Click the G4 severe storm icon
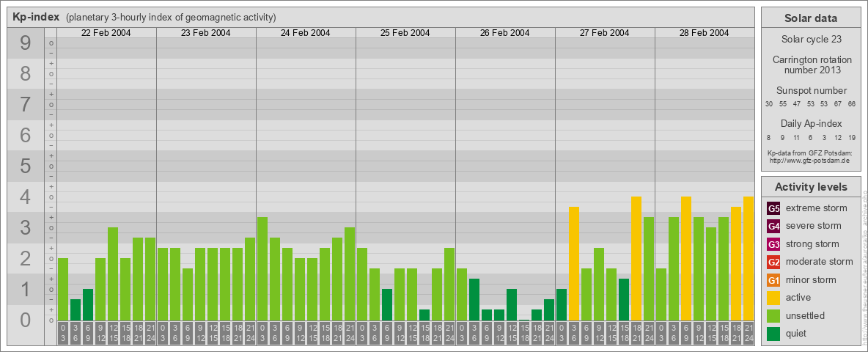The image size is (868, 352). [x=773, y=227]
